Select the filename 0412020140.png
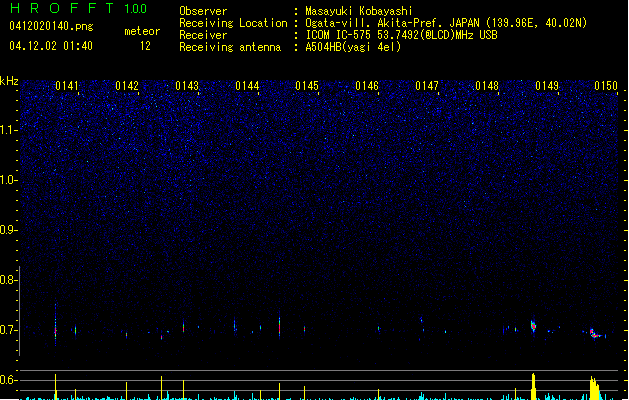Screen dimensions: 629x400 click(51, 26)
